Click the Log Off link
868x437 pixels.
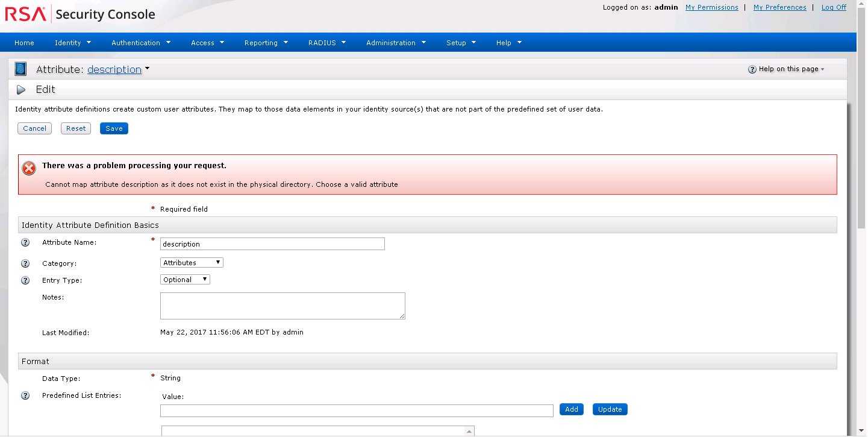(834, 7)
